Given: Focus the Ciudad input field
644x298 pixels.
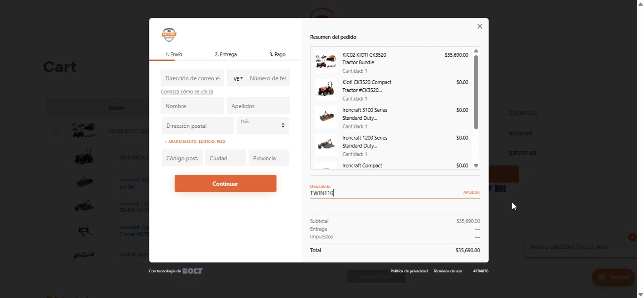Looking at the screenshot, I should [225, 158].
